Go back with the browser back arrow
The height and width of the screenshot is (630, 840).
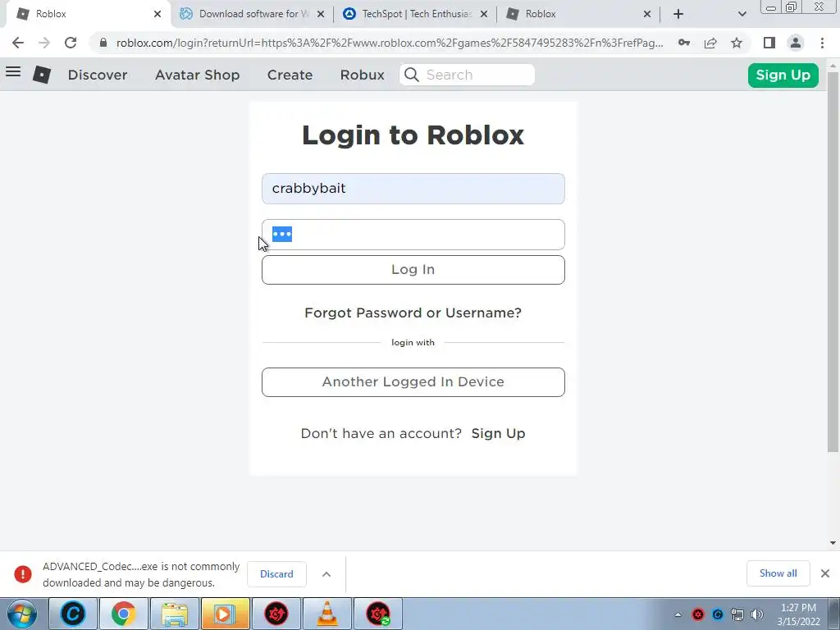pyautogui.click(x=18, y=43)
